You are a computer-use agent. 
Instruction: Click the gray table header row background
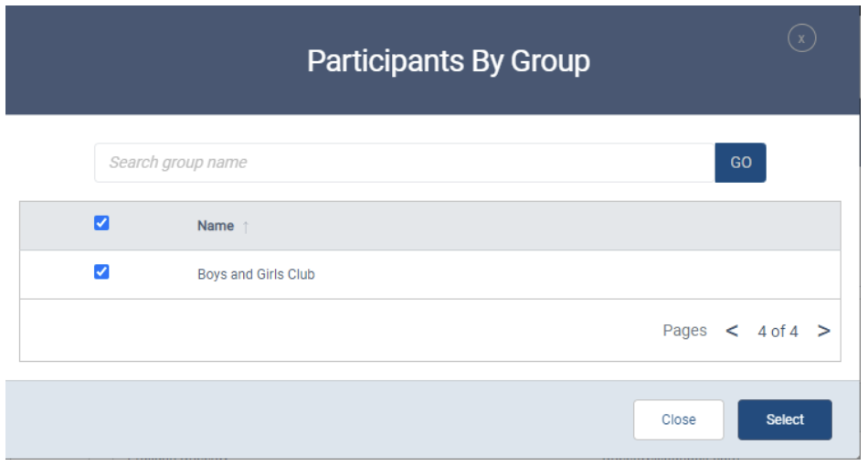click(x=548, y=226)
